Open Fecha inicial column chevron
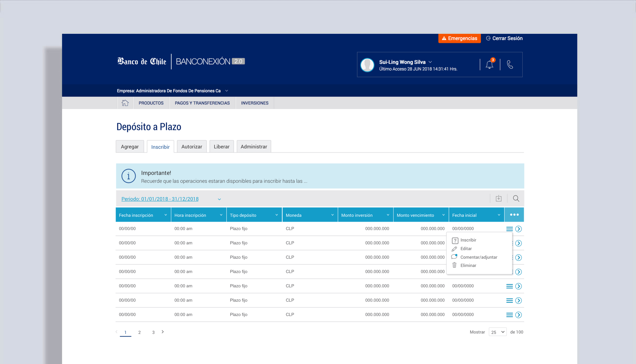The image size is (636, 364). point(499,215)
